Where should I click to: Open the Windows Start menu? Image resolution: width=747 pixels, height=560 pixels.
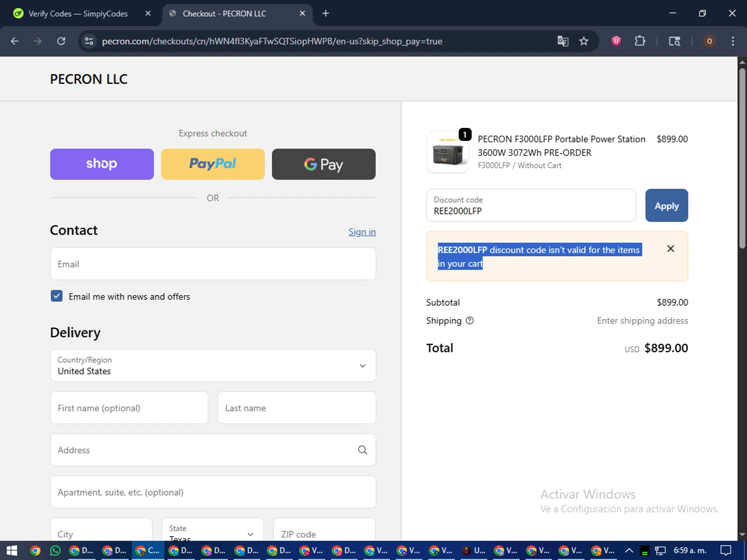[12, 550]
